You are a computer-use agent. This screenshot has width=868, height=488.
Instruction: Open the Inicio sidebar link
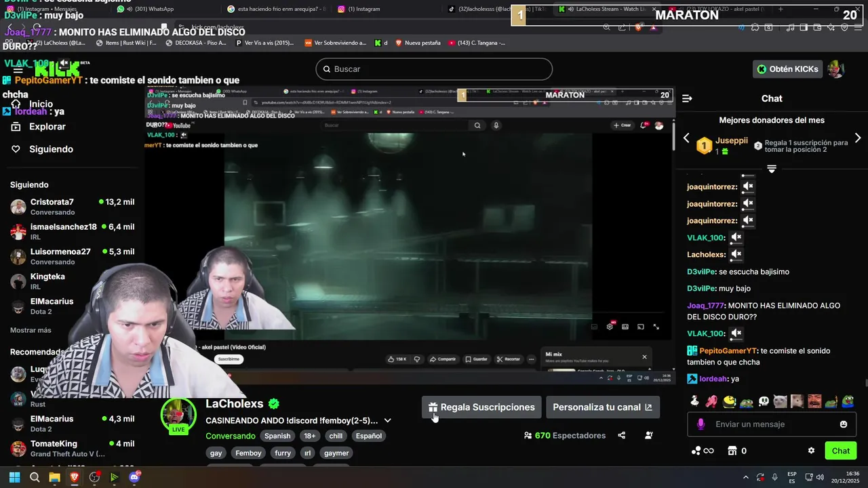point(32,104)
